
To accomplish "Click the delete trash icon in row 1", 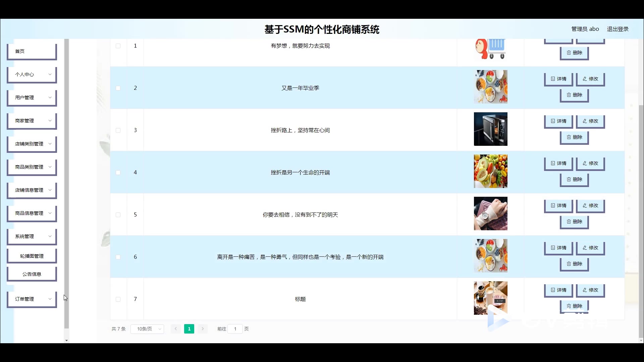I will click(569, 53).
